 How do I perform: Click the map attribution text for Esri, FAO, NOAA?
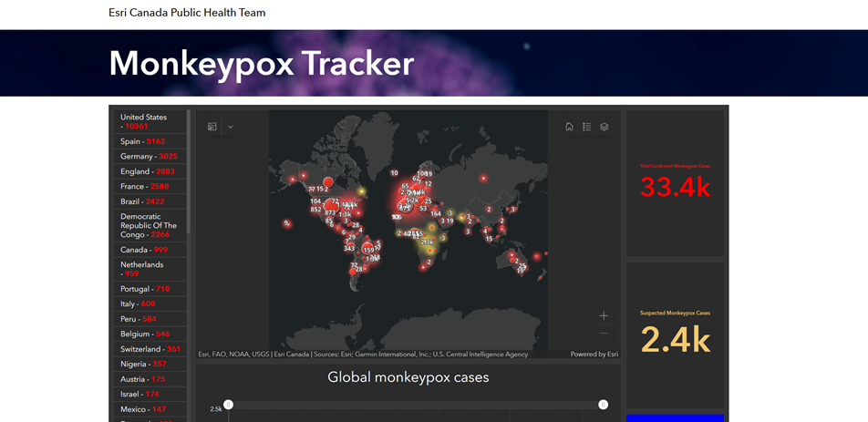363,355
